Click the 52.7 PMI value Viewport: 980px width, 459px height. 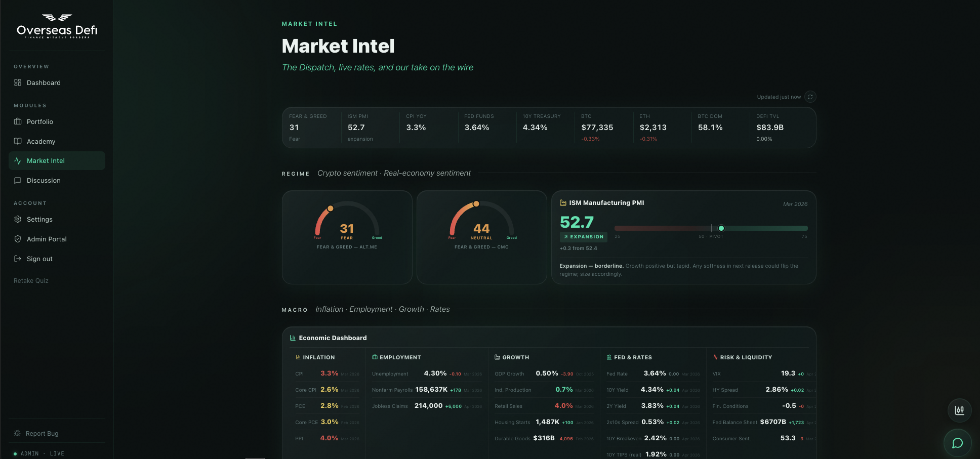pyautogui.click(x=577, y=222)
